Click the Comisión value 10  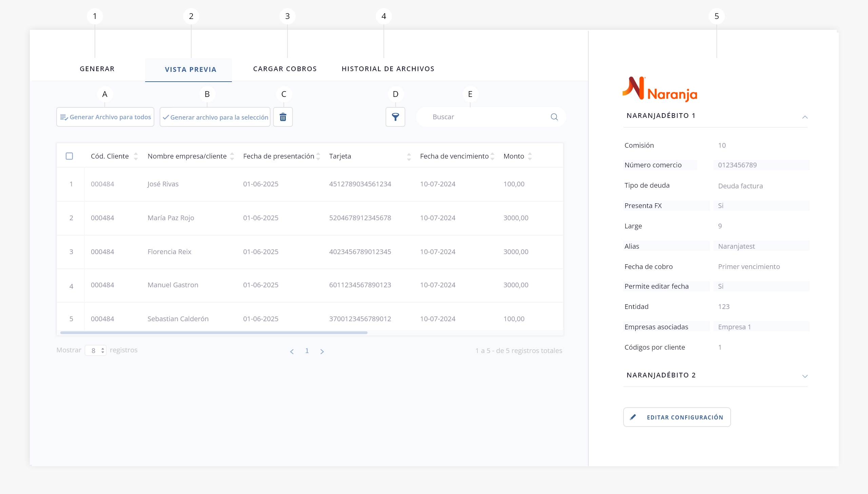point(722,145)
